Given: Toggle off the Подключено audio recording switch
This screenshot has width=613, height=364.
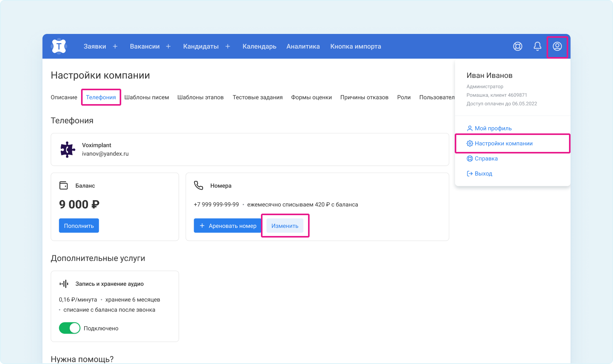Looking at the screenshot, I should pos(69,328).
